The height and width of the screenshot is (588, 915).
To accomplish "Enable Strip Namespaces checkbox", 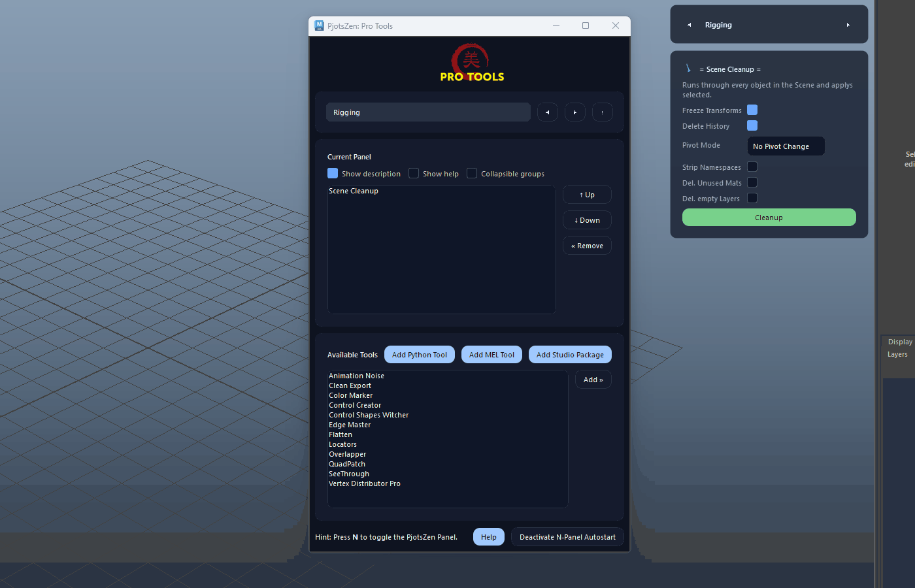I will tap(752, 167).
